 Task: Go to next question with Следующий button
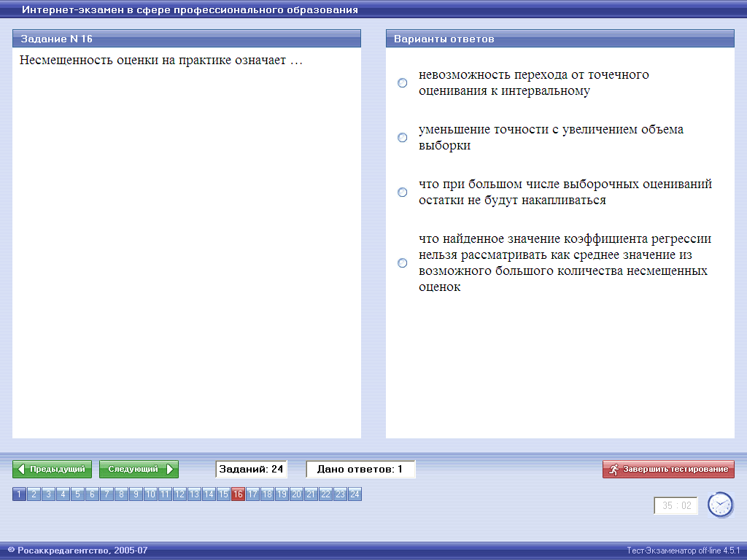139,469
